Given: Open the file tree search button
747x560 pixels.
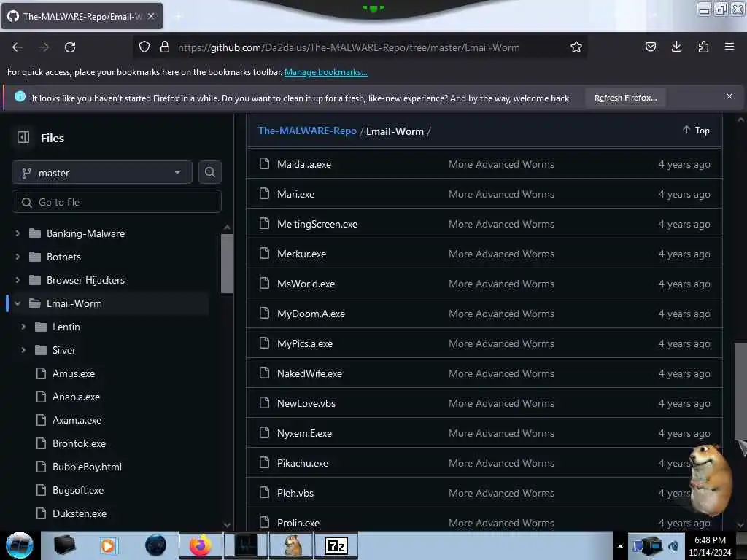Looking at the screenshot, I should (209, 172).
